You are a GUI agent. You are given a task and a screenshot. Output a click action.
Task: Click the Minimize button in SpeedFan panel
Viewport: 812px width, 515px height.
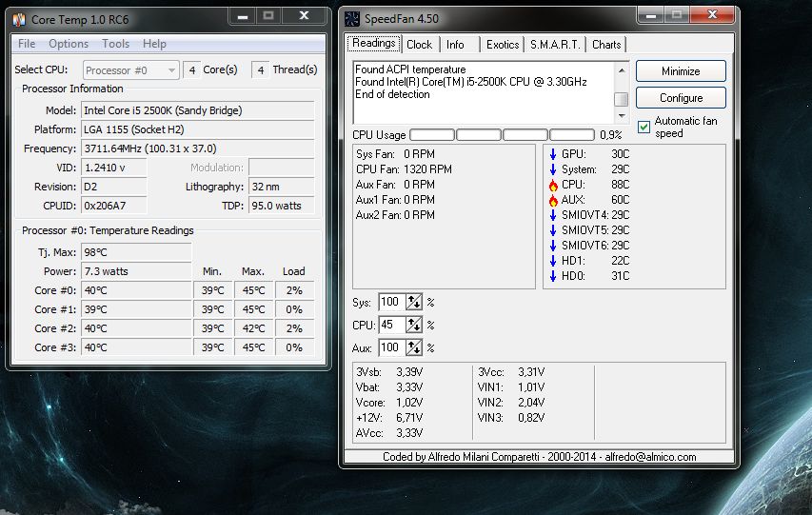coord(681,71)
